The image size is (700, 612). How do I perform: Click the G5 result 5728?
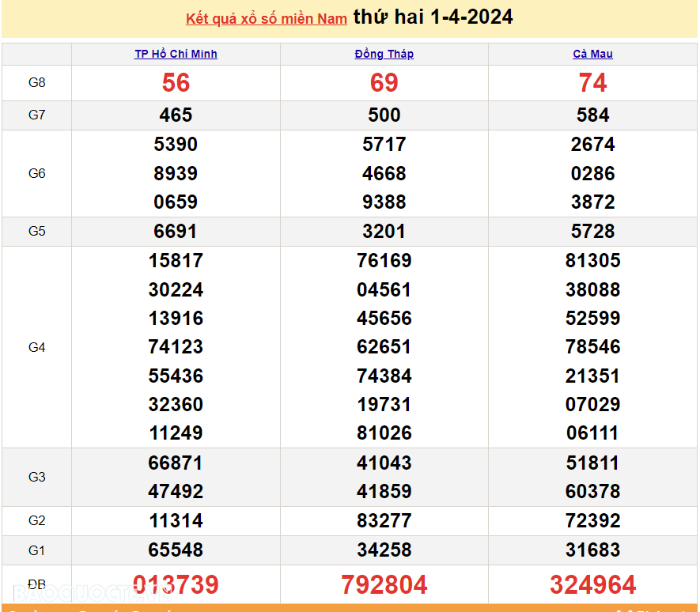[592, 232]
